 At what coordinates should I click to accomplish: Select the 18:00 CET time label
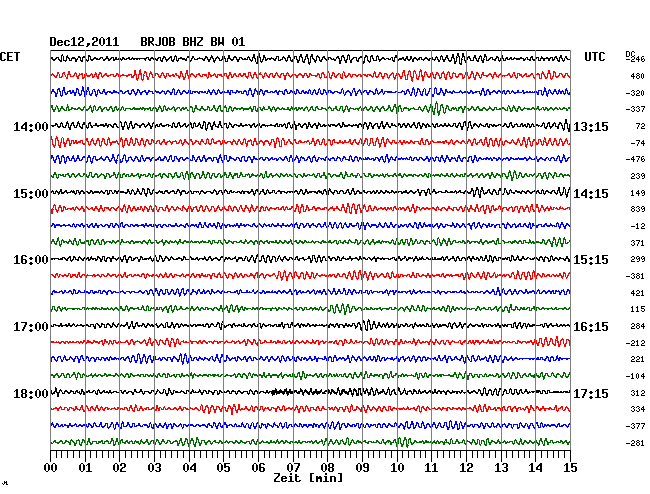click(31, 393)
